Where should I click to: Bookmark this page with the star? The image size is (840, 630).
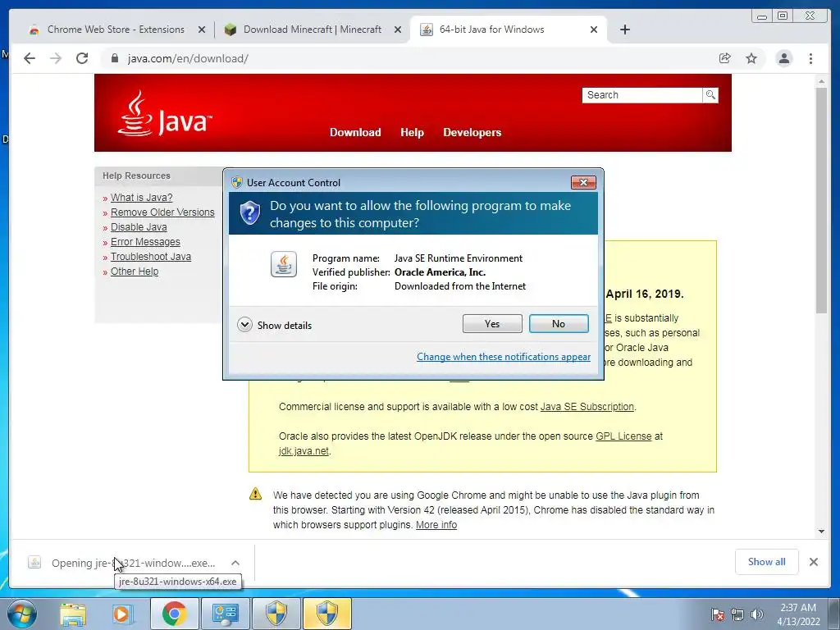(751, 58)
